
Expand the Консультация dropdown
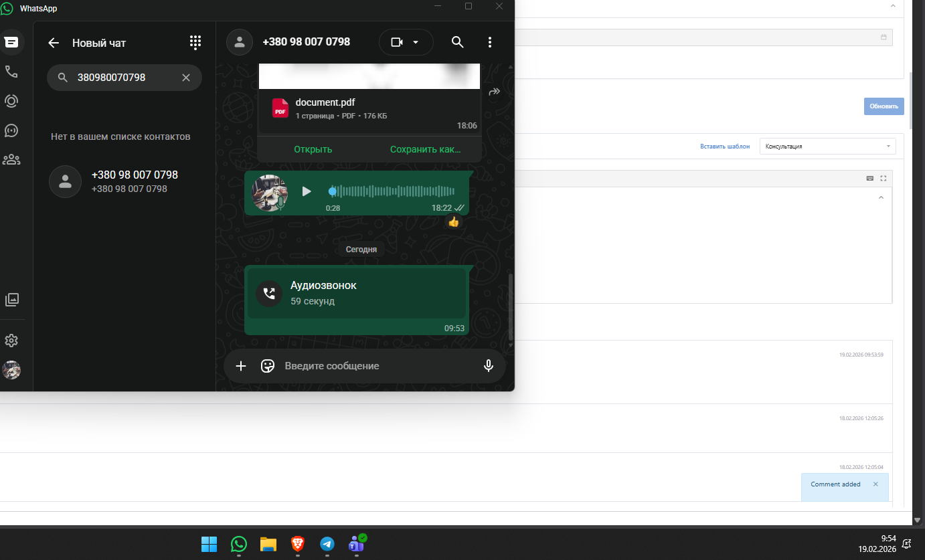(828, 146)
